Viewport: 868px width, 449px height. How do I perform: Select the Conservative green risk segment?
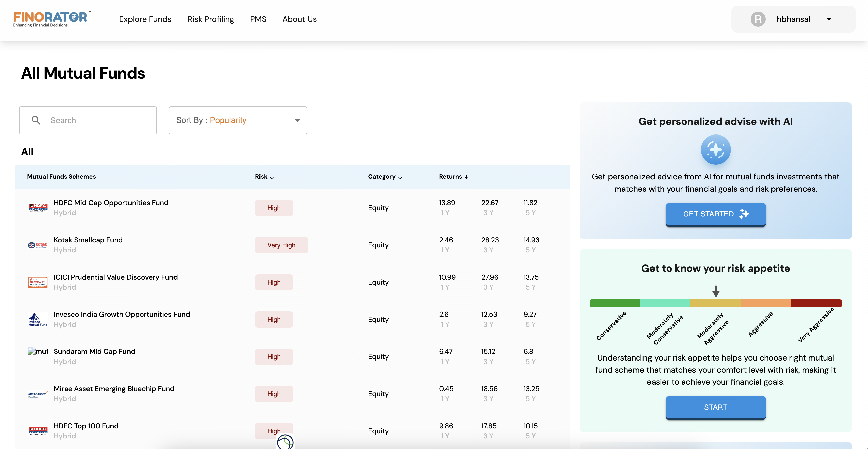[615, 303]
